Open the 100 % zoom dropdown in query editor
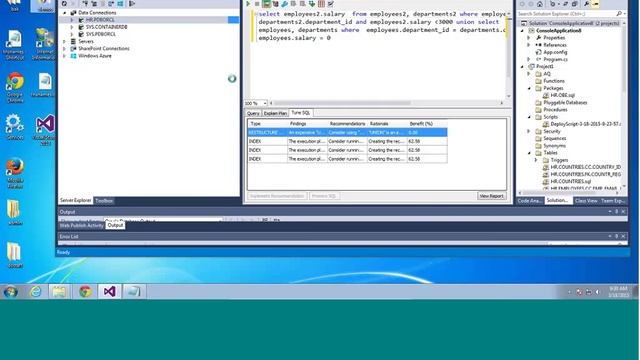Viewport: 640px width, 360px height. coord(265,103)
